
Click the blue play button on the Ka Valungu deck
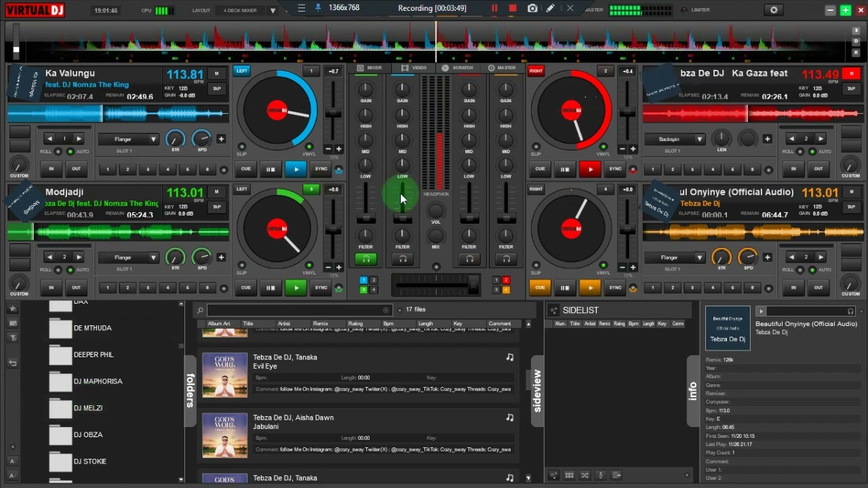click(x=296, y=169)
